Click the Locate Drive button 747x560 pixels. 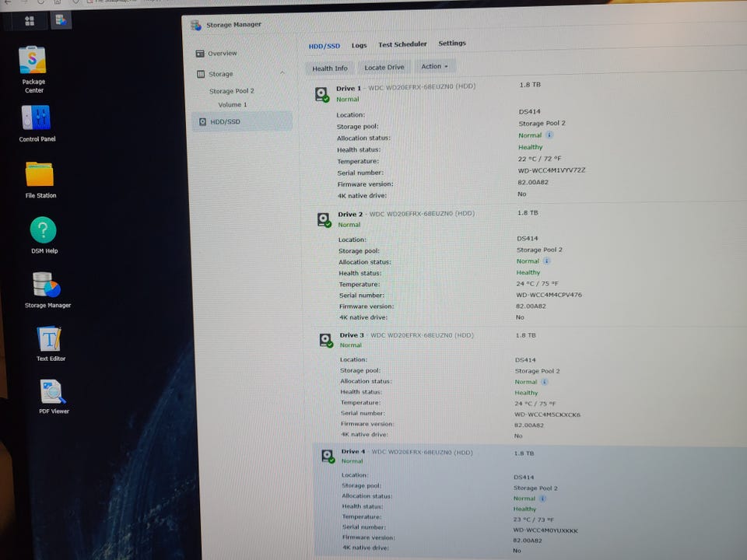[x=384, y=68]
